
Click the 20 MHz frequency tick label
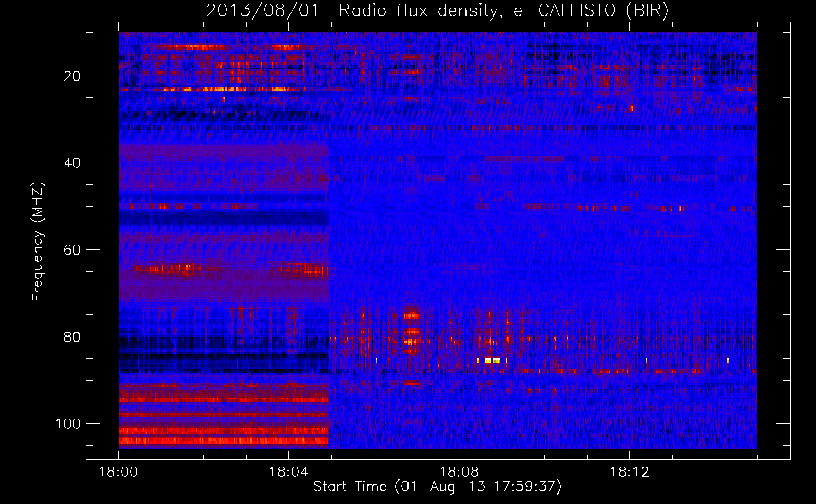(x=72, y=76)
